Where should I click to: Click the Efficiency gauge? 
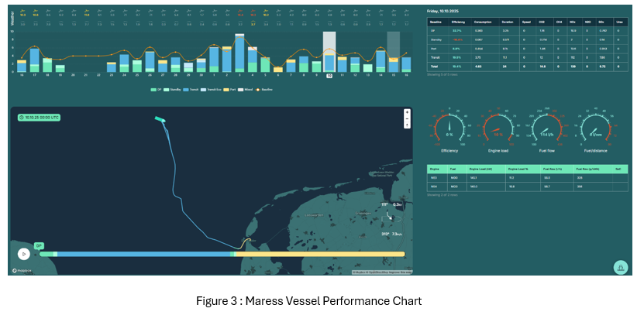(x=450, y=126)
